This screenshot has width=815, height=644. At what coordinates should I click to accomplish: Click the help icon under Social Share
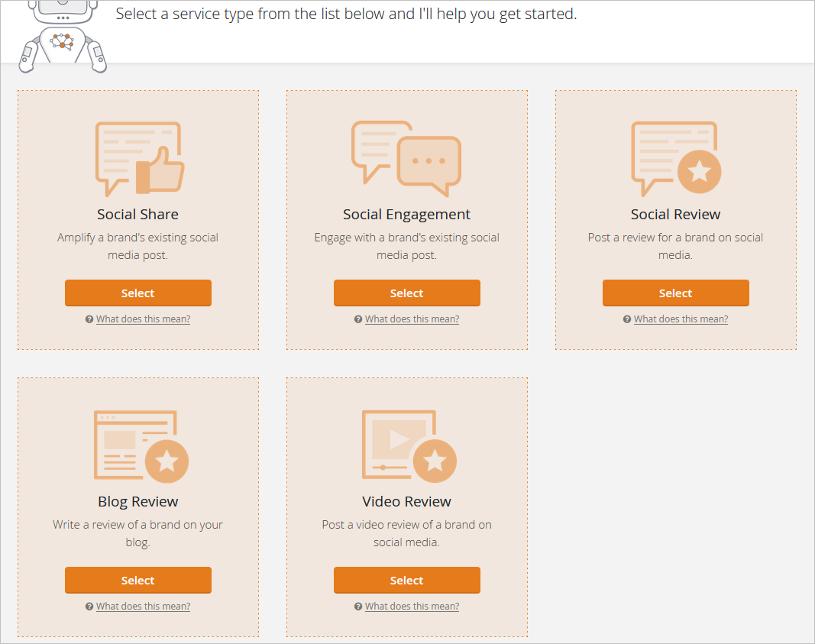[89, 319]
